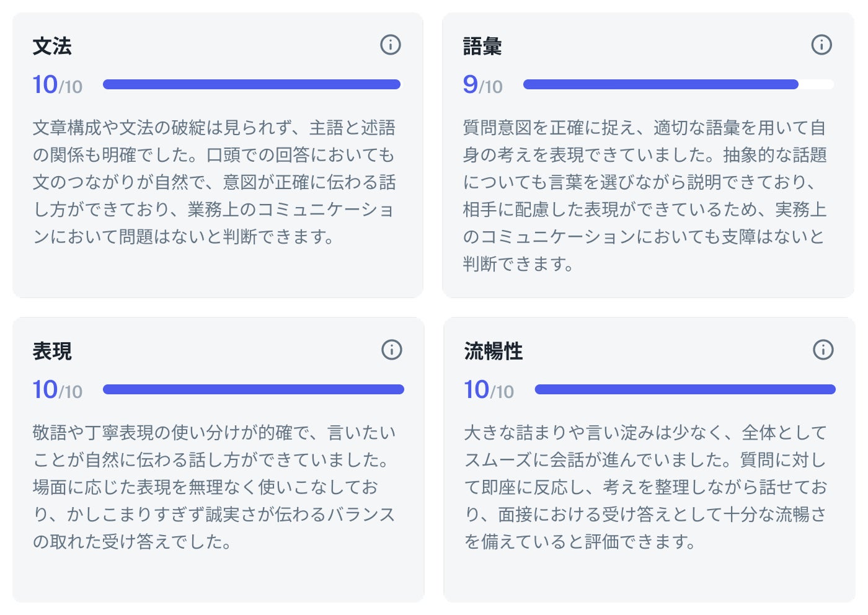The image size is (868, 615).
Task: Click the info icon beside 文法
Action: click(x=391, y=45)
